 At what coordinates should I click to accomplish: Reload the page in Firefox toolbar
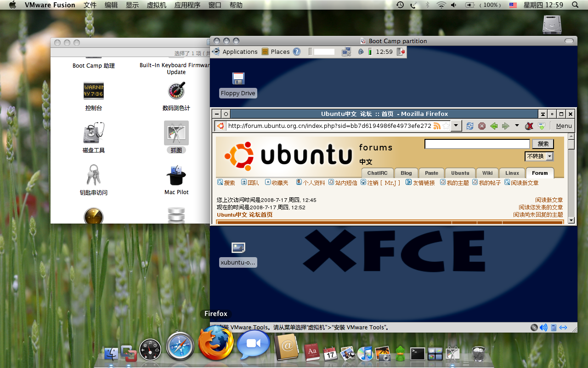click(x=470, y=126)
